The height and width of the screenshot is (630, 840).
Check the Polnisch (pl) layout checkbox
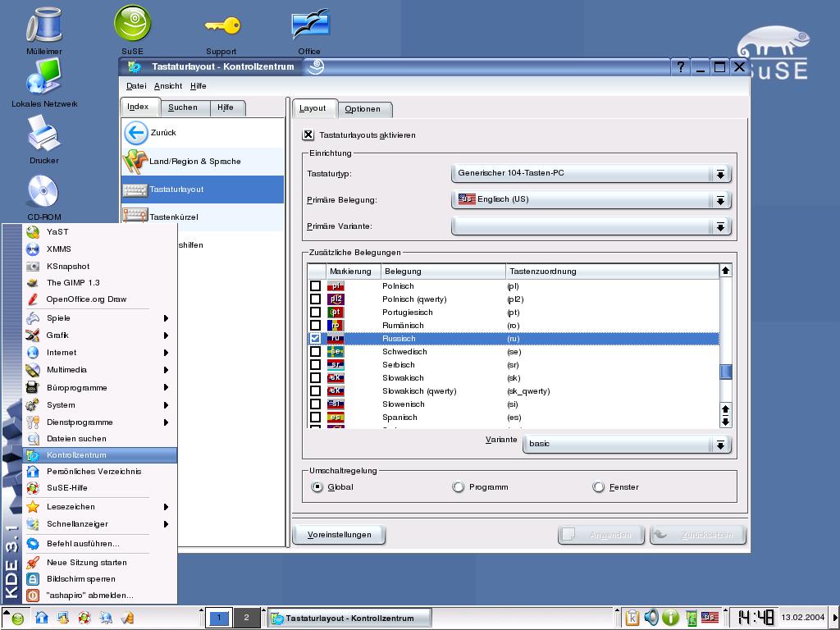click(x=316, y=286)
